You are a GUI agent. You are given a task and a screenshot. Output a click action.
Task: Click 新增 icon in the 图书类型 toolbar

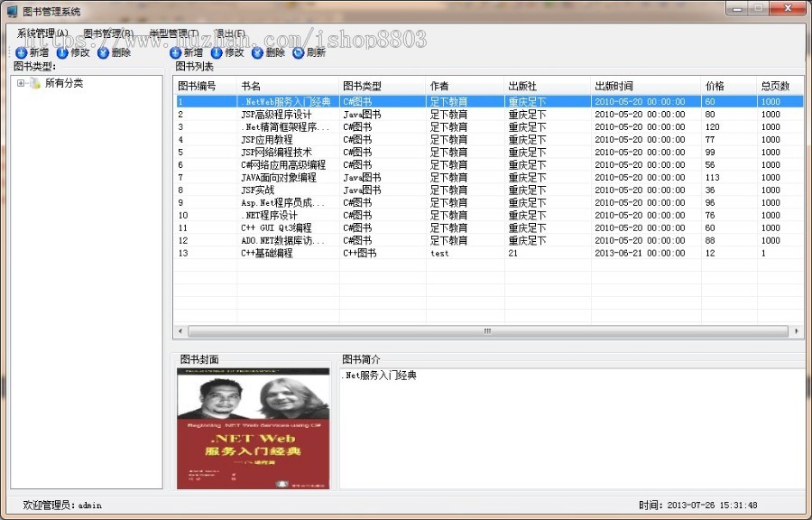click(x=19, y=52)
